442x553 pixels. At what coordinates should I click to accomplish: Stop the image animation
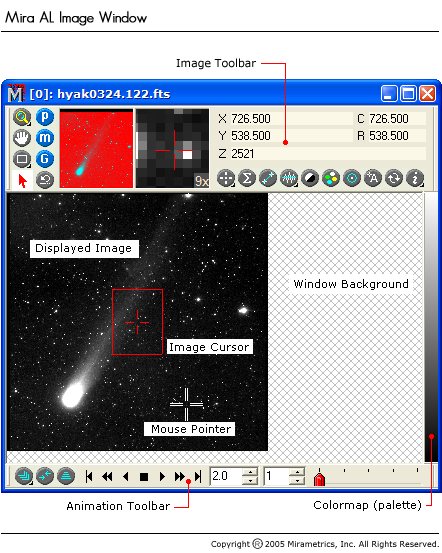point(144,477)
